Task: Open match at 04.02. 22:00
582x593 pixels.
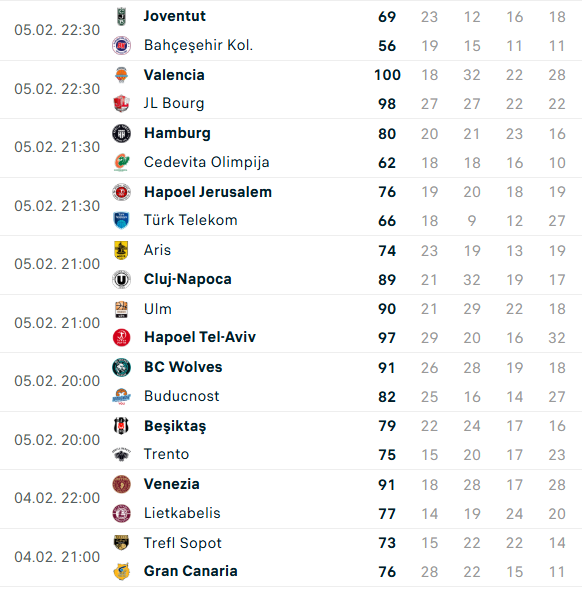Action: (291, 499)
